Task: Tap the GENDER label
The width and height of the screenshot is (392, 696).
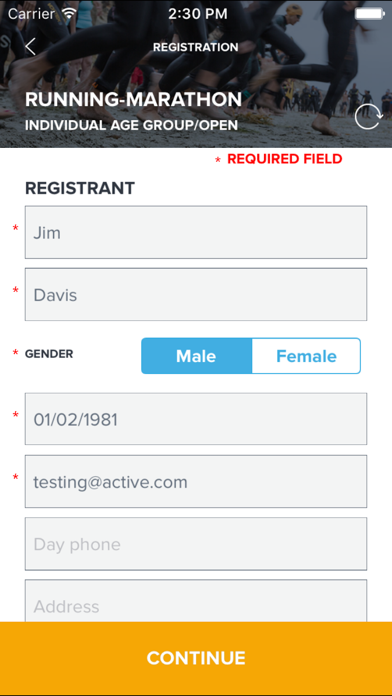Action: click(x=49, y=354)
